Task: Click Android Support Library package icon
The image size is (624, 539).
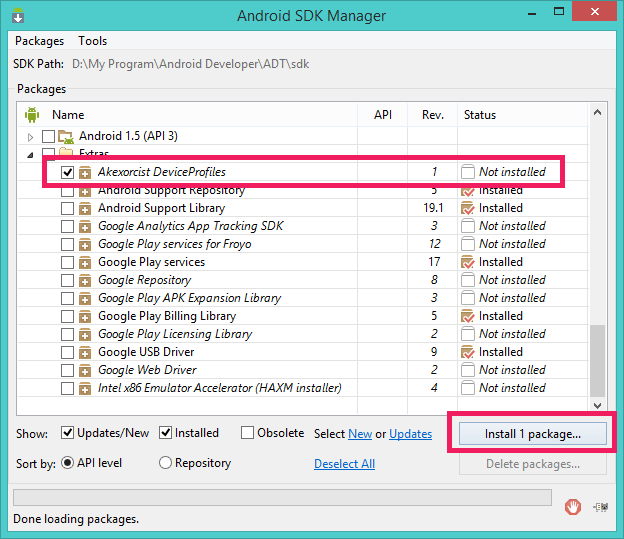Action: [84, 209]
